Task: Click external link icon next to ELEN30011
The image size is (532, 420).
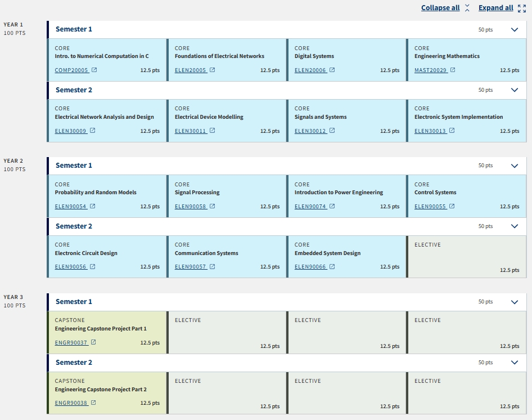Action: pos(212,131)
